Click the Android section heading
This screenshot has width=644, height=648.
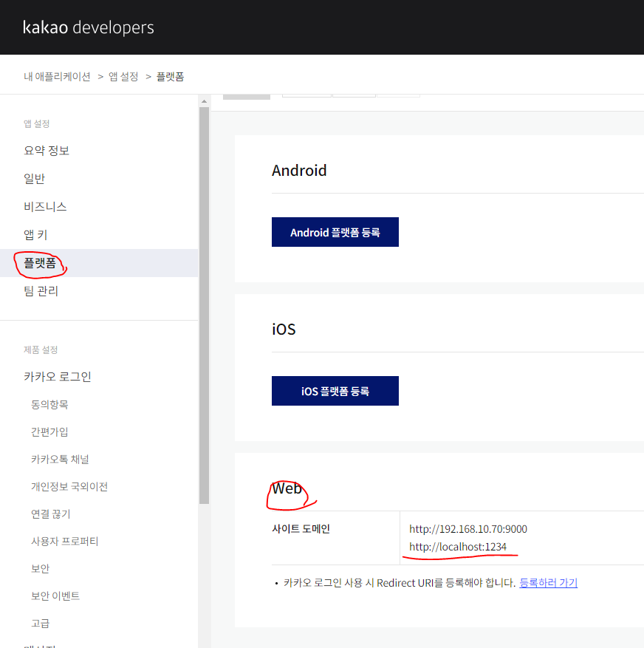(x=299, y=170)
